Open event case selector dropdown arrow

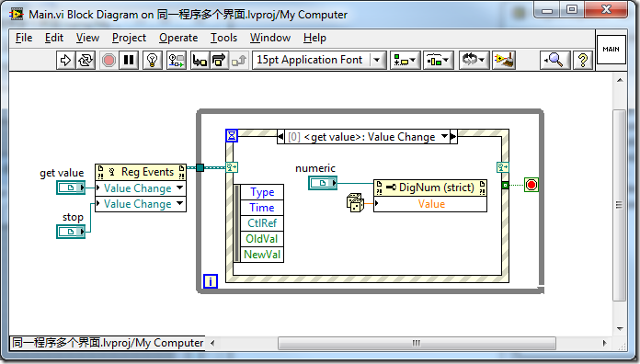coord(444,136)
